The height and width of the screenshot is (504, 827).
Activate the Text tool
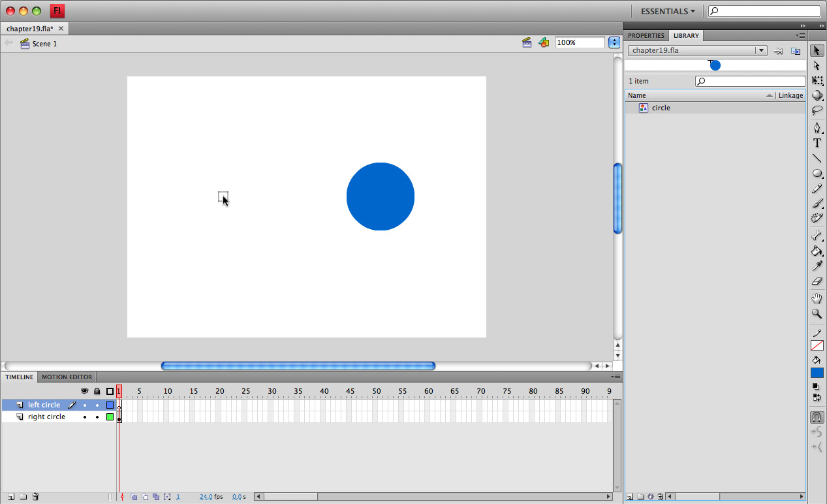pyautogui.click(x=817, y=143)
